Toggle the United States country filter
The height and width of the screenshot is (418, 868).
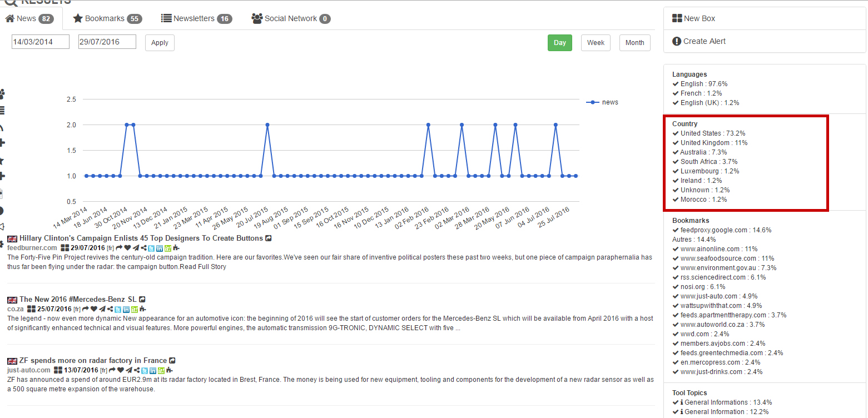709,133
